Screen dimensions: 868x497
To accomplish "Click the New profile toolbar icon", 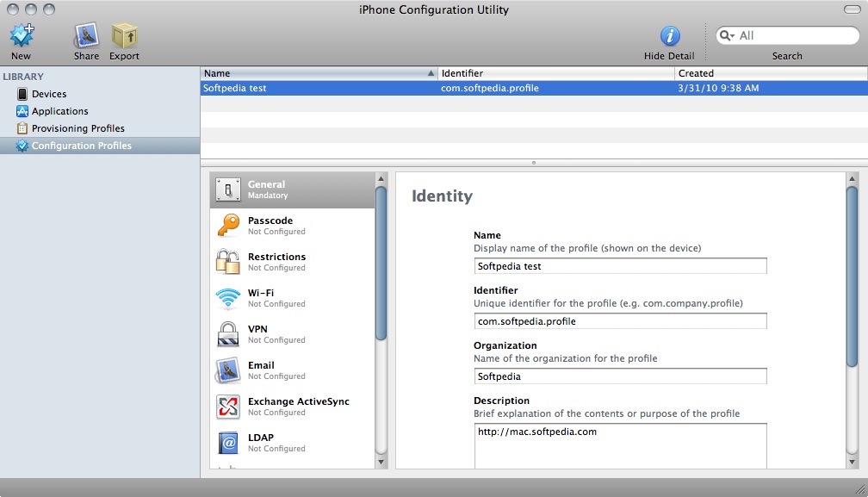I will pos(22,36).
